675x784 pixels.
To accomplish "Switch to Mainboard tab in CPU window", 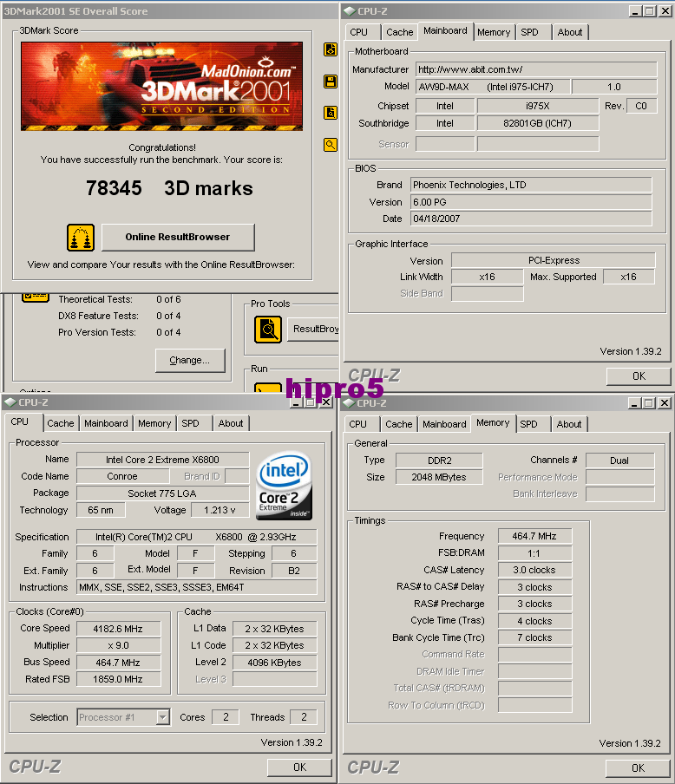I will click(106, 423).
